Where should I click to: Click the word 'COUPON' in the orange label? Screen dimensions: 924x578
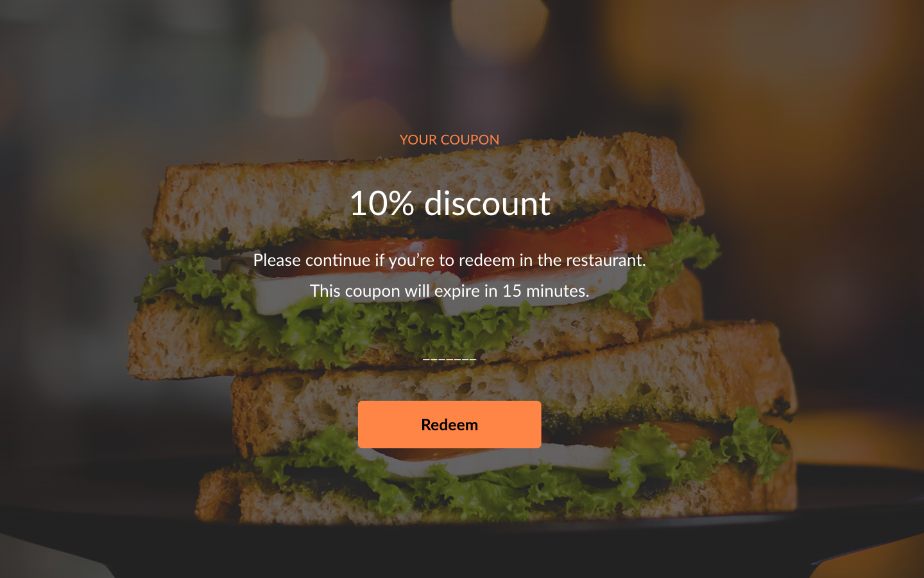[x=470, y=139]
